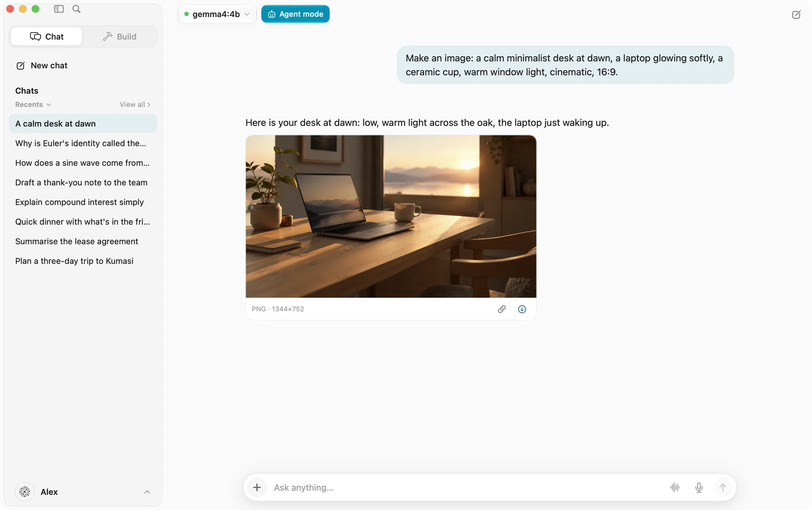
Task: Toggle Agent mode on or off
Action: point(295,14)
